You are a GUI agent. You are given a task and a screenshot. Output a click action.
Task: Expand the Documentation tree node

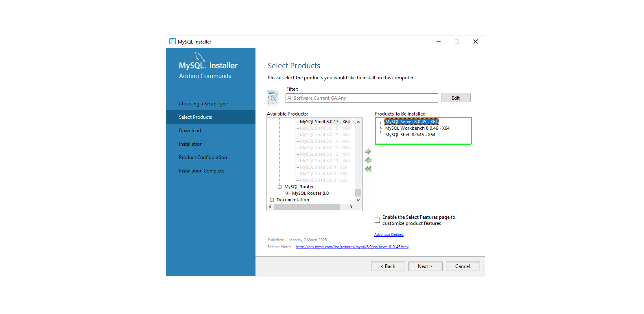tap(272, 200)
